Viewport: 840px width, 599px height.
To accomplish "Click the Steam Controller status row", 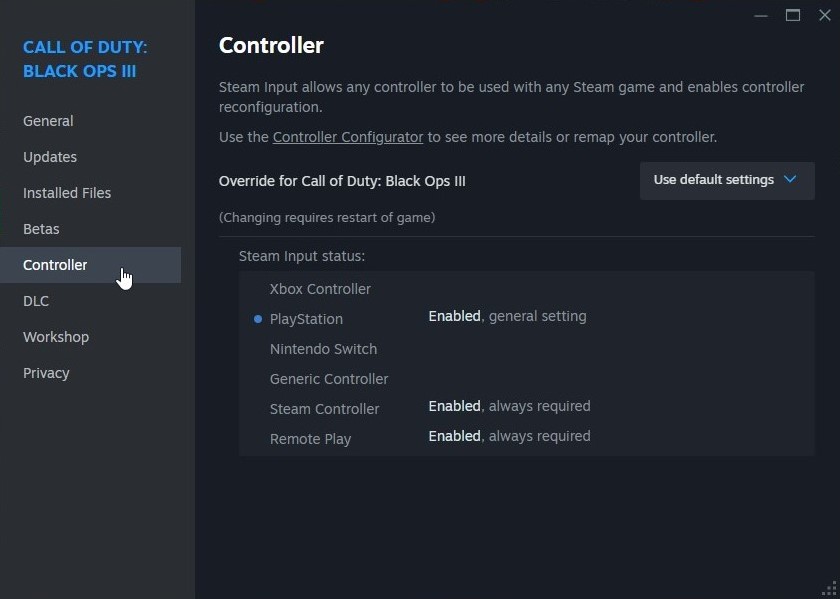I will pyautogui.click(x=325, y=409).
